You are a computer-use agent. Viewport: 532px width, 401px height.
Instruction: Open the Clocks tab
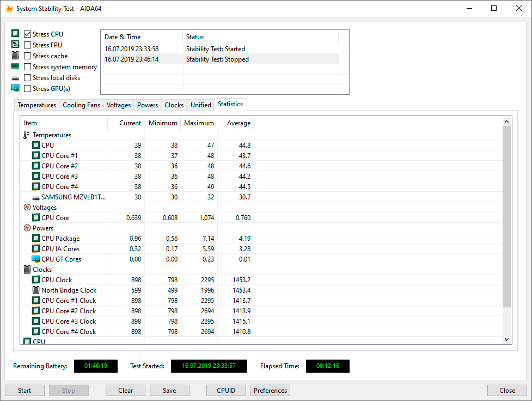(174, 105)
